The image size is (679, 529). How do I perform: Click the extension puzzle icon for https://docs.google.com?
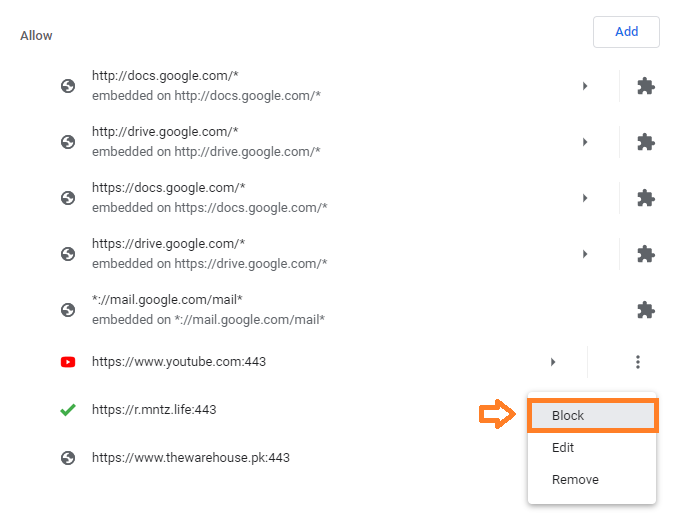coord(646,198)
